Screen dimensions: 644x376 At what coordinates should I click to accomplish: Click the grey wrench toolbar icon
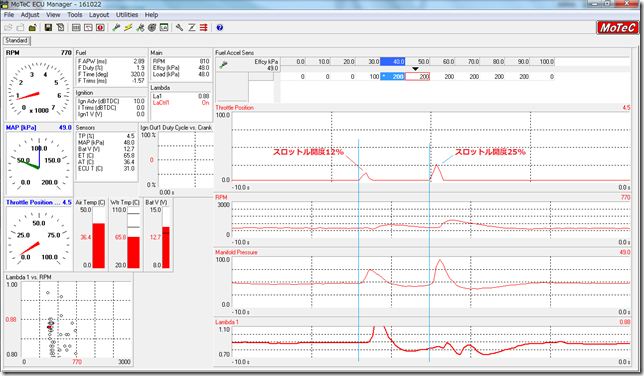pyautogui.click(x=179, y=28)
